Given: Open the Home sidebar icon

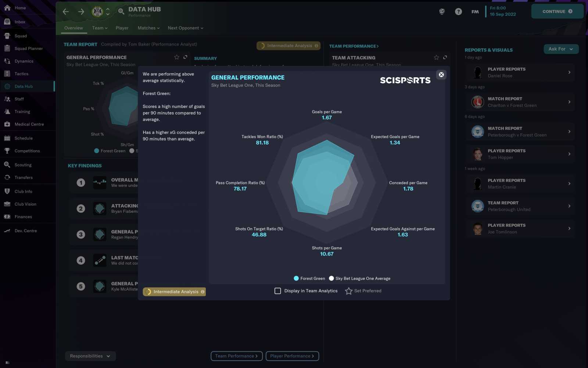Looking at the screenshot, I should [7, 8].
